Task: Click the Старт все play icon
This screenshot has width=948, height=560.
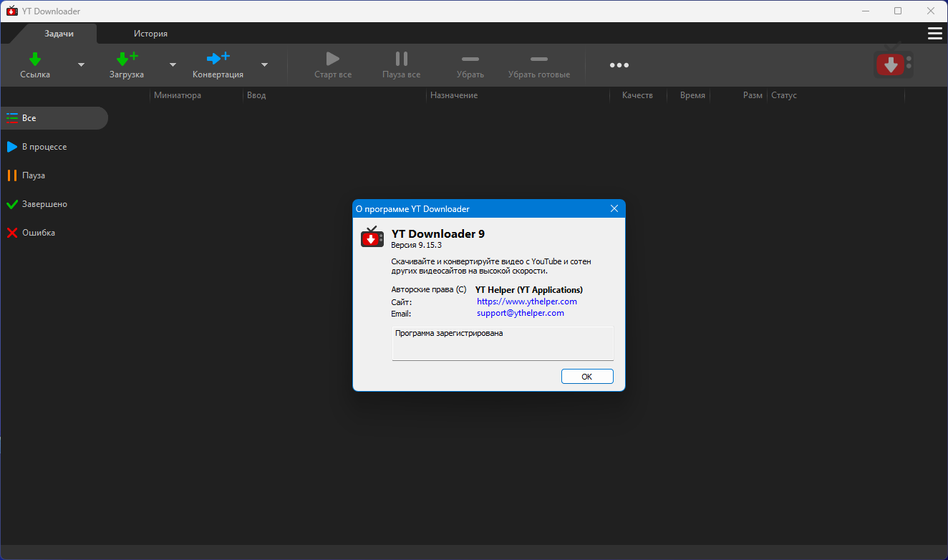Action: pyautogui.click(x=333, y=59)
